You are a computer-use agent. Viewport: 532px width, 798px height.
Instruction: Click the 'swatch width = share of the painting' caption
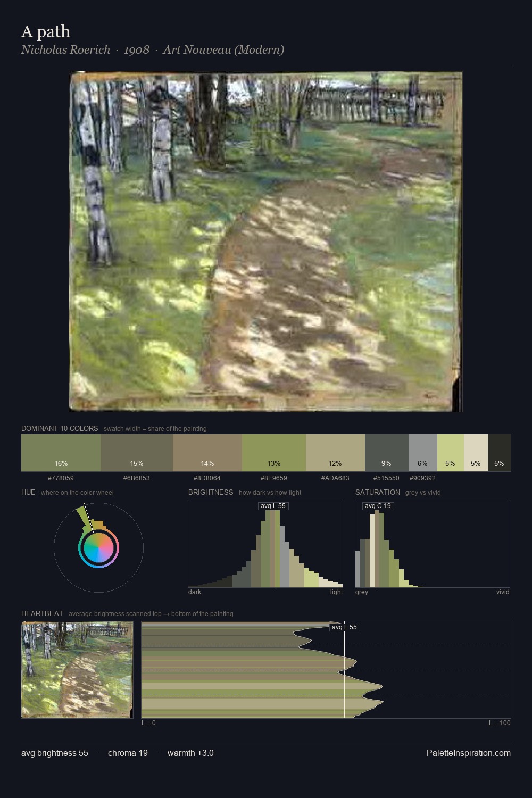(155, 429)
